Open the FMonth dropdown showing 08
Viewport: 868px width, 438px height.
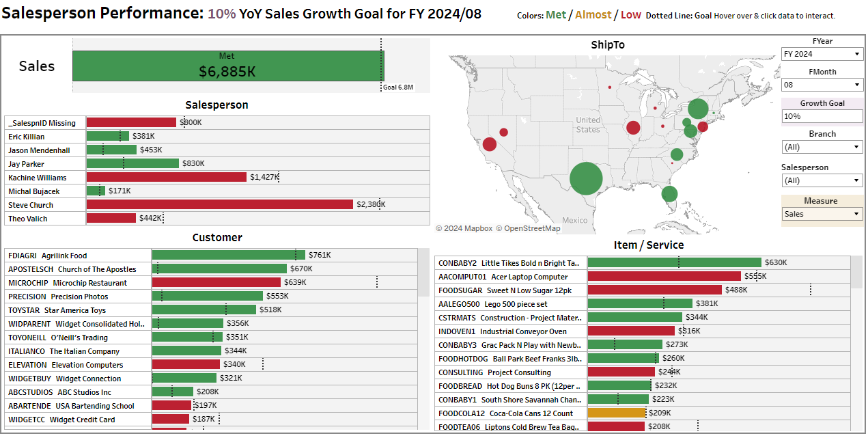point(822,85)
